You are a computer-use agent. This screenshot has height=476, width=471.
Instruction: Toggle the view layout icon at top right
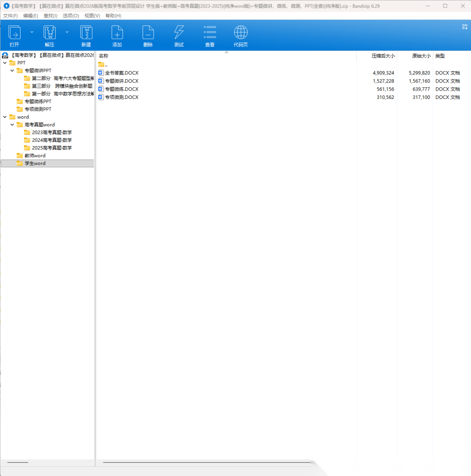pos(464,27)
